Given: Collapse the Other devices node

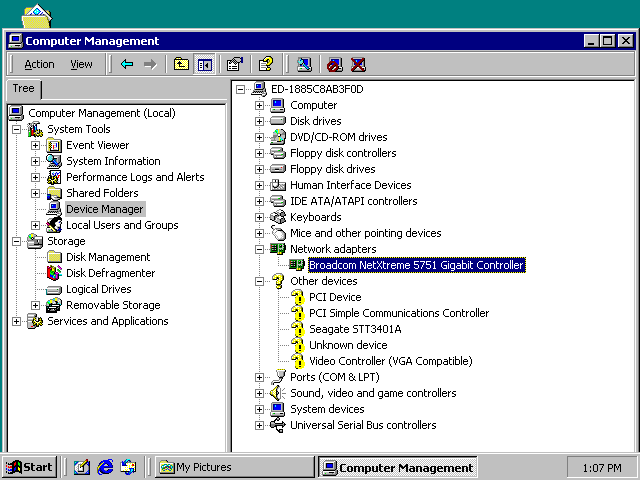Looking at the screenshot, I should [x=259, y=281].
